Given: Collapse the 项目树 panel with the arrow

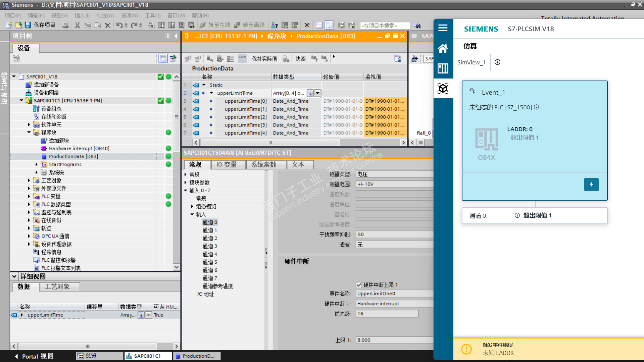Looking at the screenshot, I should 176,36.
